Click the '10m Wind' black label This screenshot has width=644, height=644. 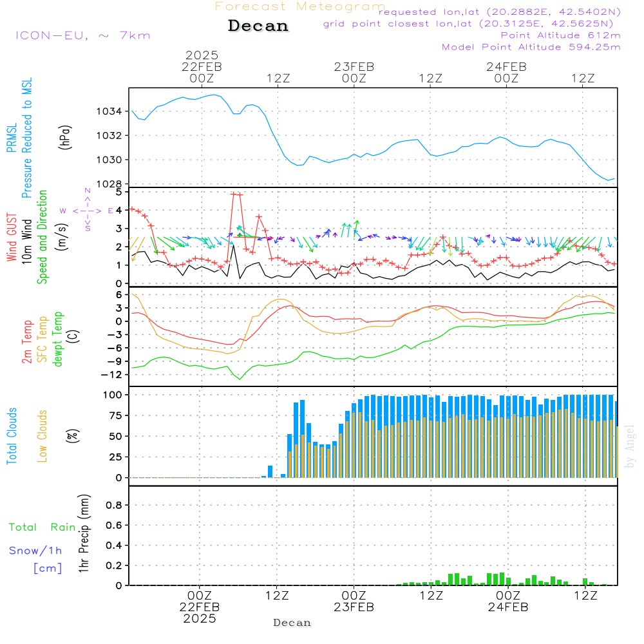tap(26, 241)
